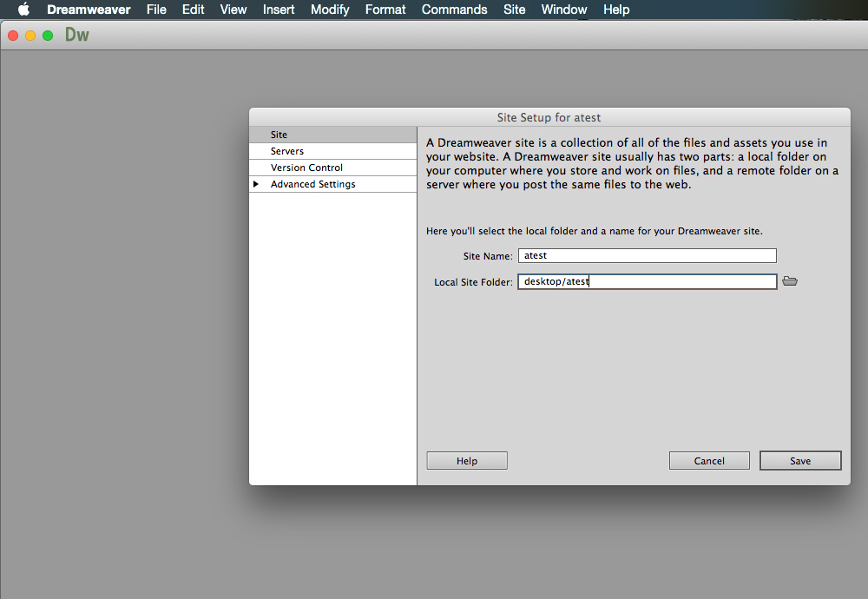Open the Window menu

[564, 10]
